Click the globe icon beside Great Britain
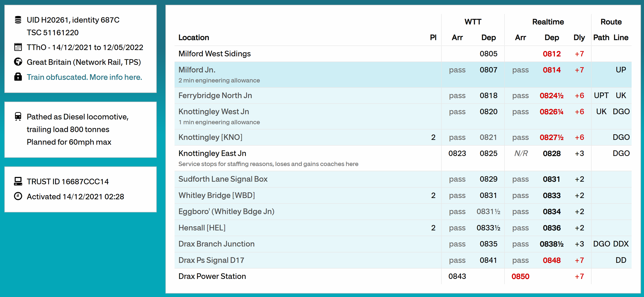This screenshot has width=644, height=297. click(18, 62)
